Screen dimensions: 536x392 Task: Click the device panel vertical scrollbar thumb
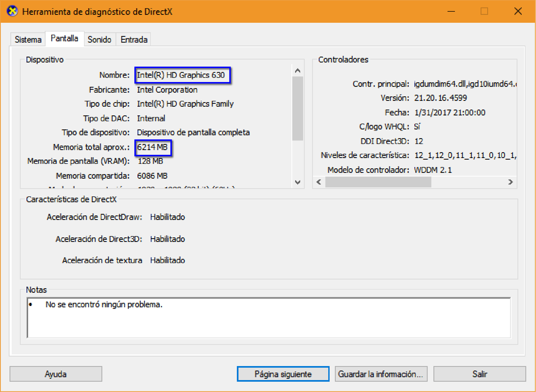298,109
